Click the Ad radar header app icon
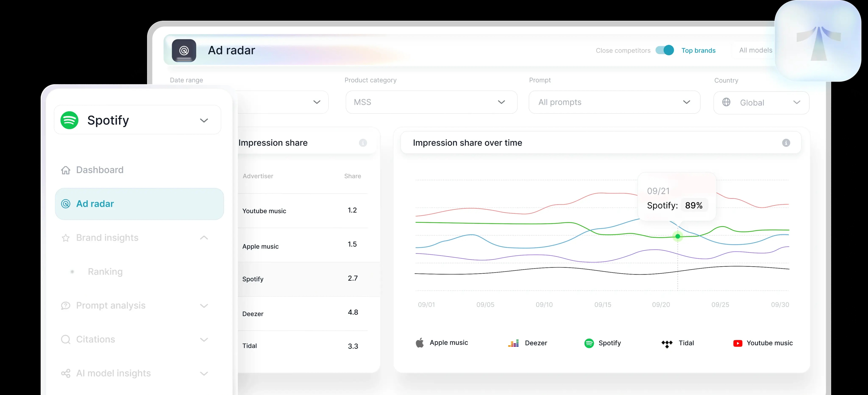The image size is (868, 395). click(x=184, y=51)
